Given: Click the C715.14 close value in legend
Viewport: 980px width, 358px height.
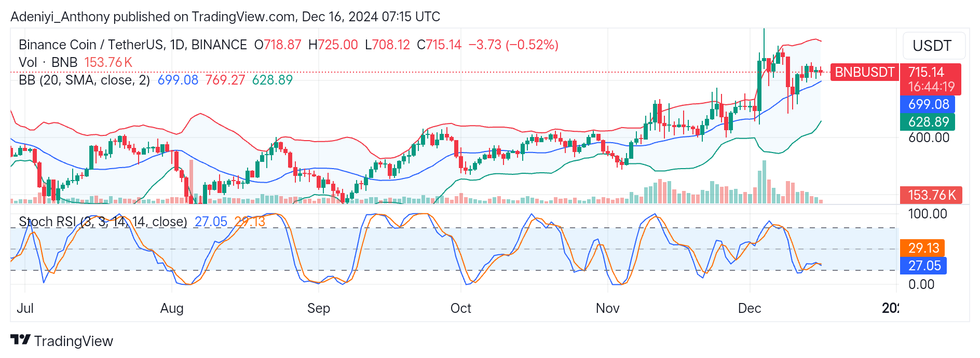Looking at the screenshot, I should (x=439, y=45).
